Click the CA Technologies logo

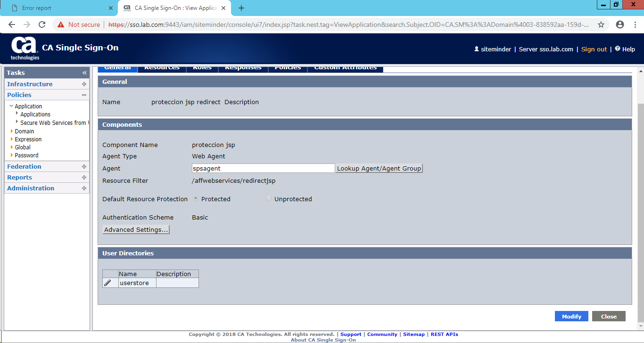pyautogui.click(x=25, y=49)
